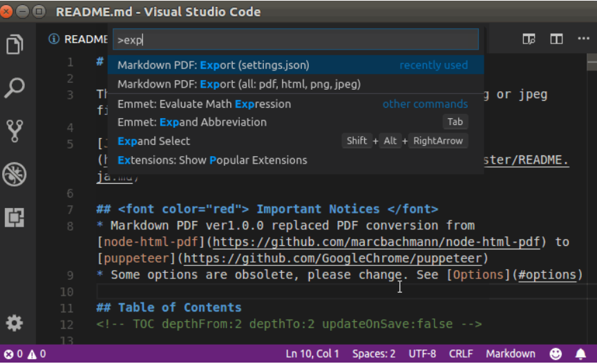This screenshot has width=597, height=364.
Task: Run Markdown PDF: Export (settings.json)
Action: [296, 65]
